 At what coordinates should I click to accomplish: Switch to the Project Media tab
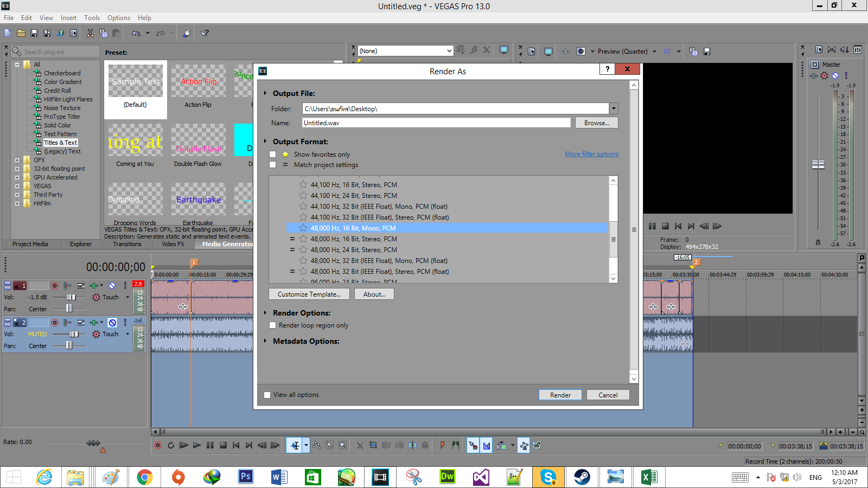[30, 244]
